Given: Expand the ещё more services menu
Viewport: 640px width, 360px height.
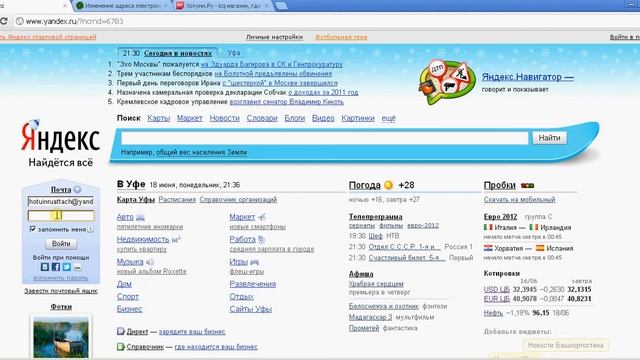Looking at the screenshot, I should pos(389,118).
